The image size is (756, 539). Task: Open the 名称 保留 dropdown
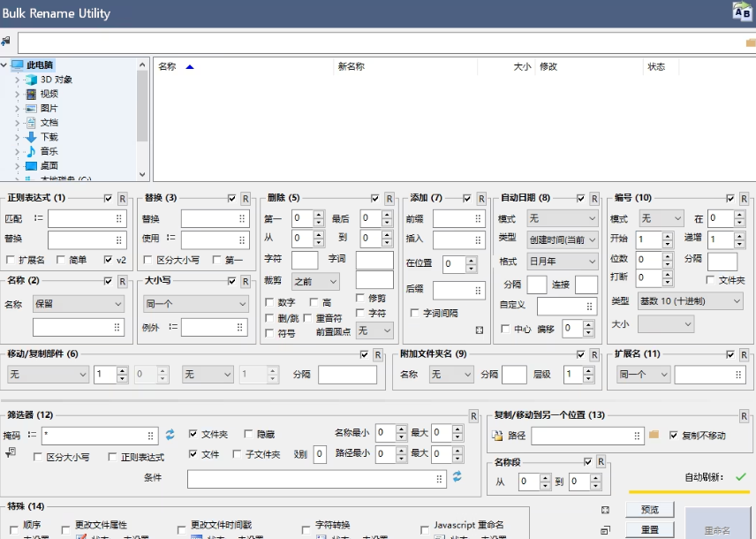click(78, 304)
